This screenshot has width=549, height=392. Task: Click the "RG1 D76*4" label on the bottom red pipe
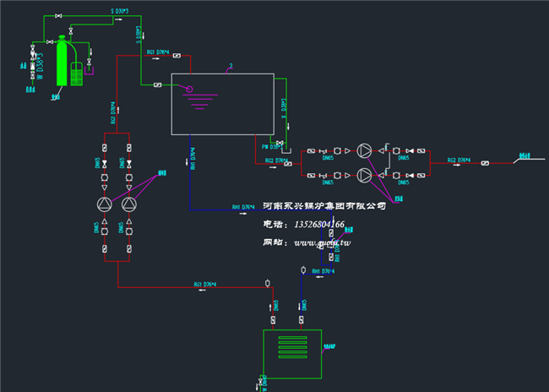(x=205, y=285)
